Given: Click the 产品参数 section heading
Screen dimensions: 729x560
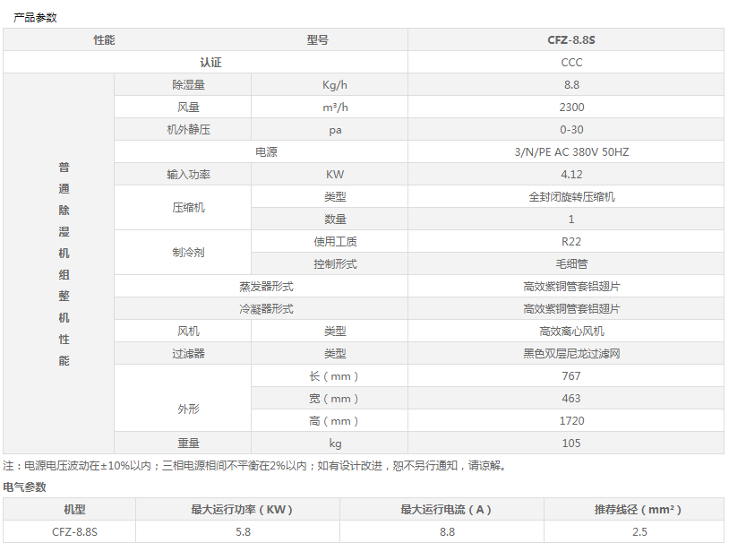Looking at the screenshot, I should [35, 17].
